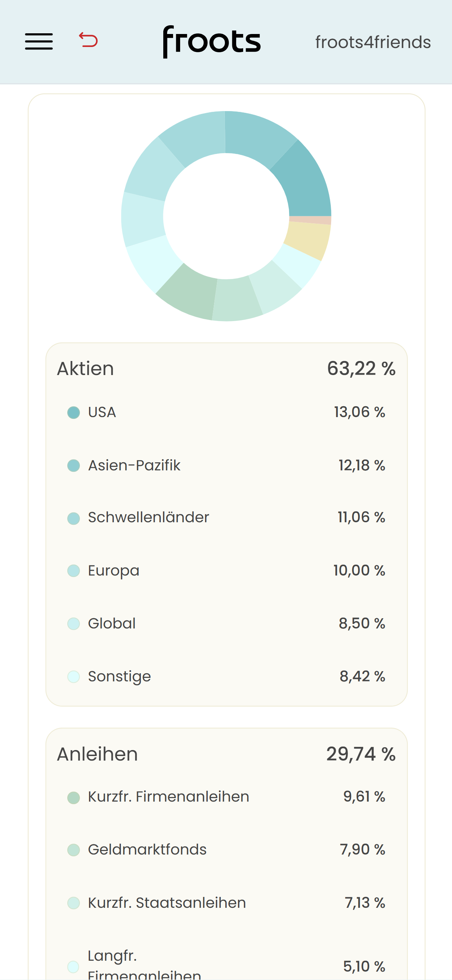Open the hamburger navigation menu
This screenshot has height=980, width=452.
[39, 42]
